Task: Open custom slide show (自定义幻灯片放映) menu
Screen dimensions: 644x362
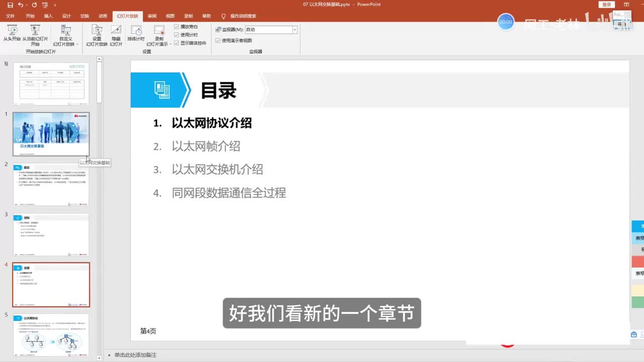Action: tap(65, 35)
